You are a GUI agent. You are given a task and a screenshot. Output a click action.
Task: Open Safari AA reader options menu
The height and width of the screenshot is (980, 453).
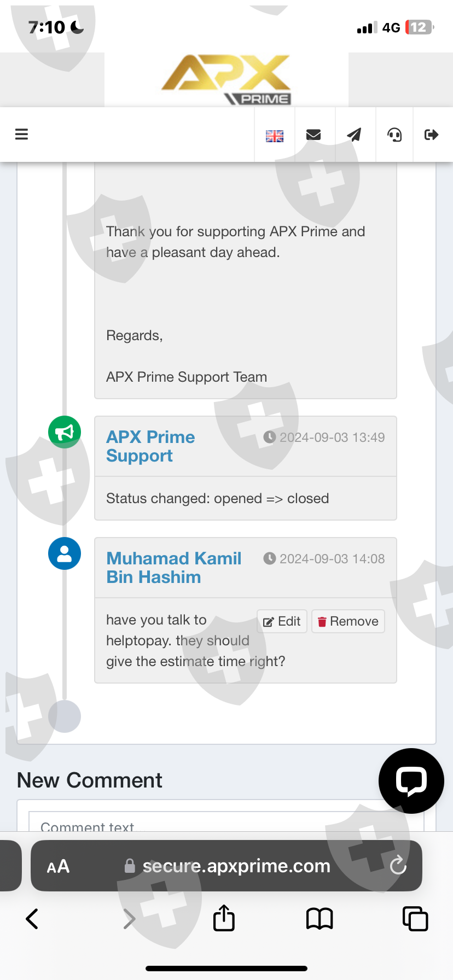point(58,866)
